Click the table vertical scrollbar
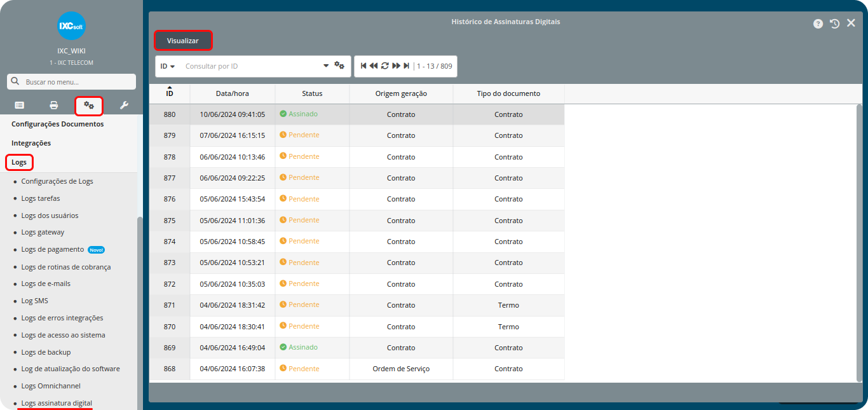Viewport: 868px width, 410px height. coord(859,242)
